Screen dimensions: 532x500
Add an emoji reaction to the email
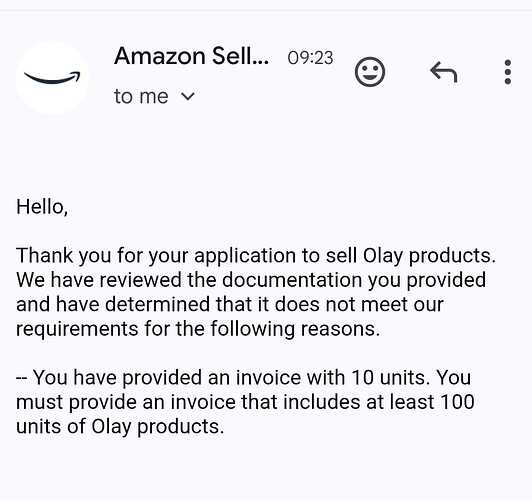point(370,72)
